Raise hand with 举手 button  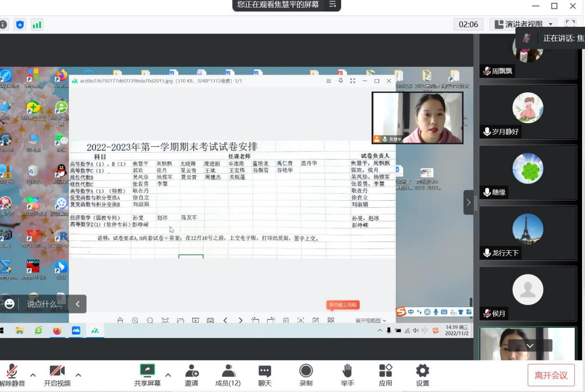tap(347, 375)
